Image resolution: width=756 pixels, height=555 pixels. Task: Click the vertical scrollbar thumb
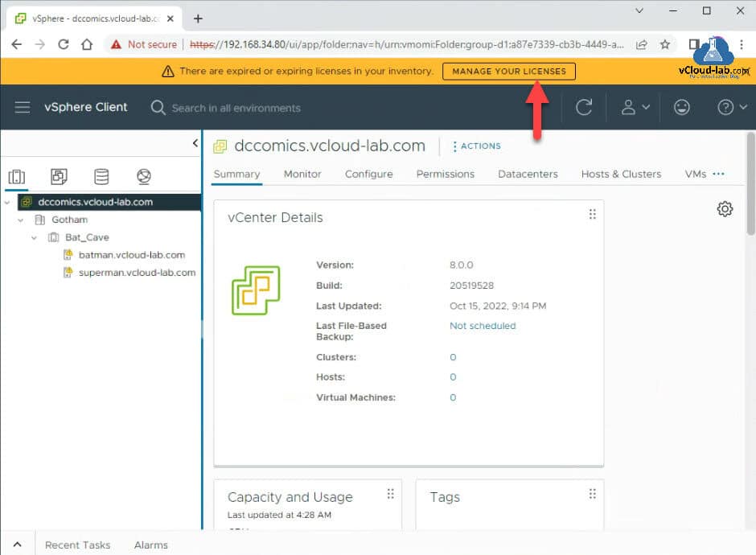(750, 183)
